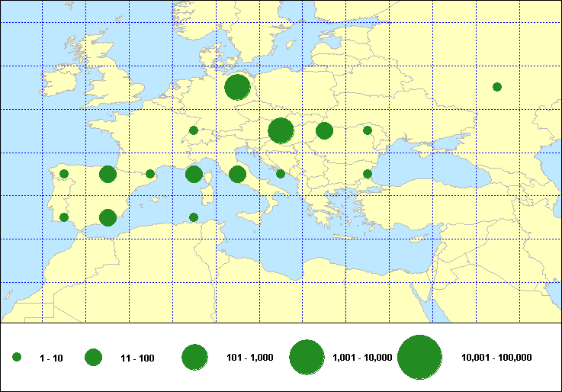Click the large circle over Hungary
This screenshot has width=562, height=392.
281,130
